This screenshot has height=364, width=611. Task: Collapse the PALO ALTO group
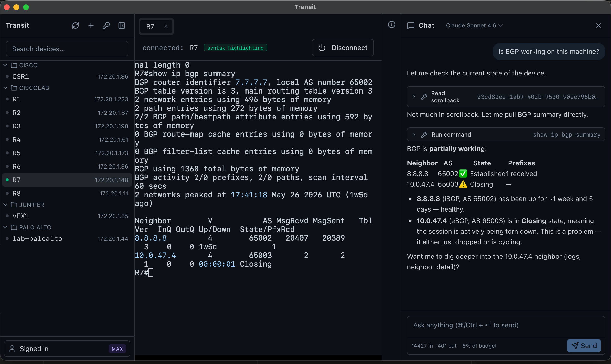[5, 227]
